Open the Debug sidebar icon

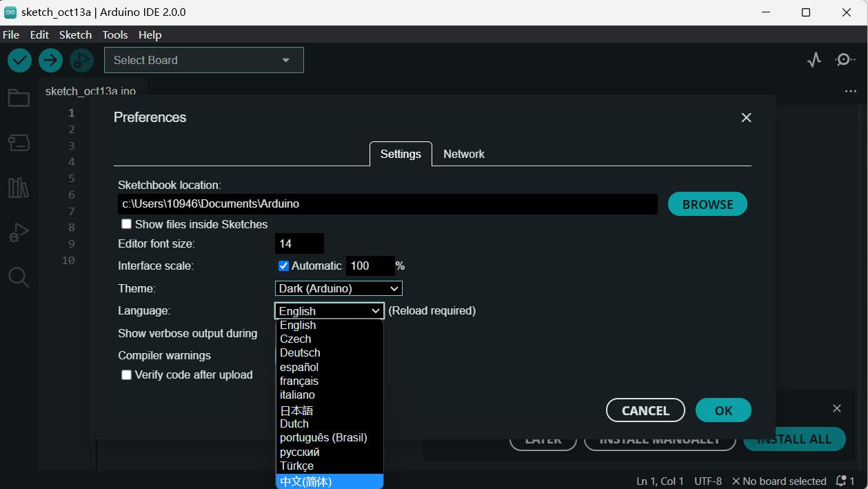[x=19, y=232]
